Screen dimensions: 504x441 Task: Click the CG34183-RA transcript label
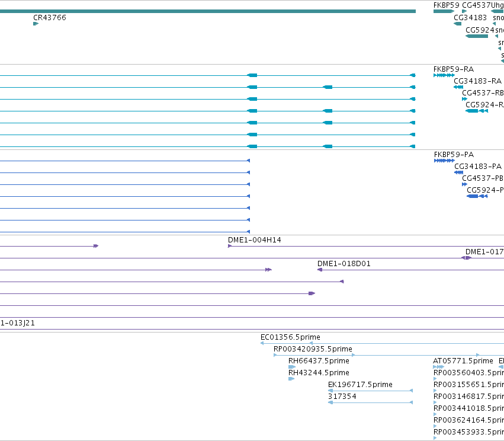point(477,81)
